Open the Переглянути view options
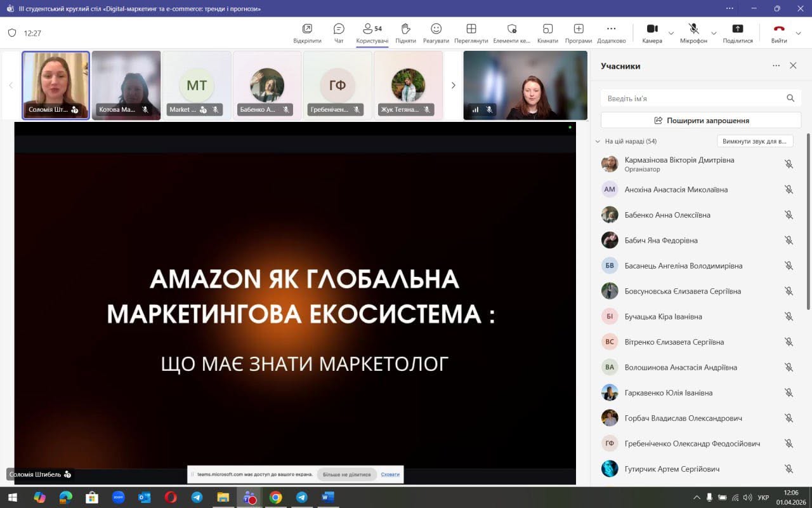 (471, 33)
